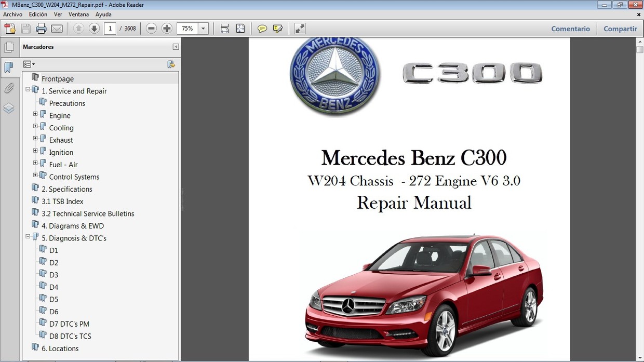Open the attachments paperclip panel

tap(9, 88)
